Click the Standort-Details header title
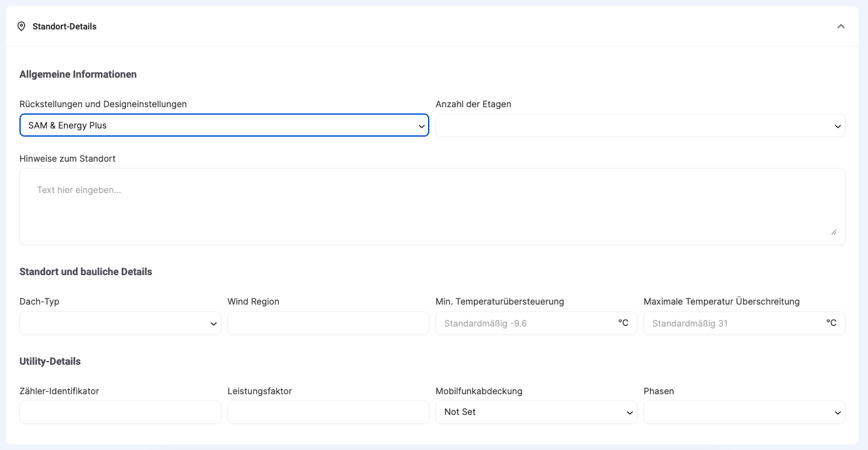This screenshot has height=450, width=868. point(65,26)
